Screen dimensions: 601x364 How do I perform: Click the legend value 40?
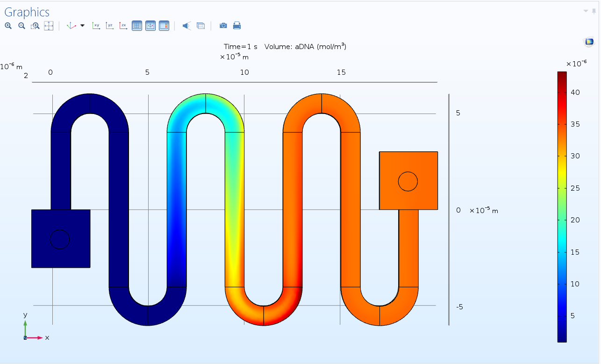[575, 93]
